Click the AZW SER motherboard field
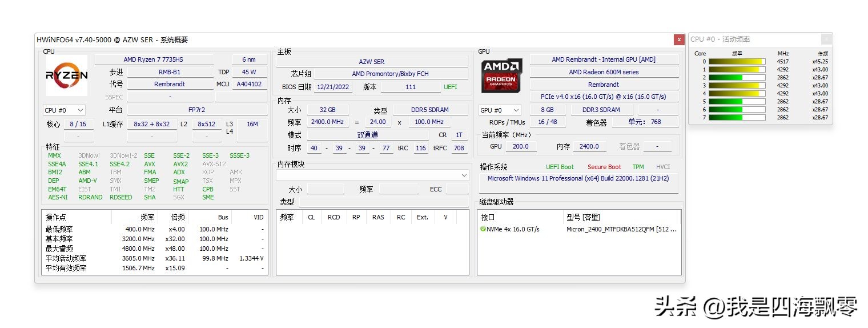The image size is (868, 328). point(372,62)
